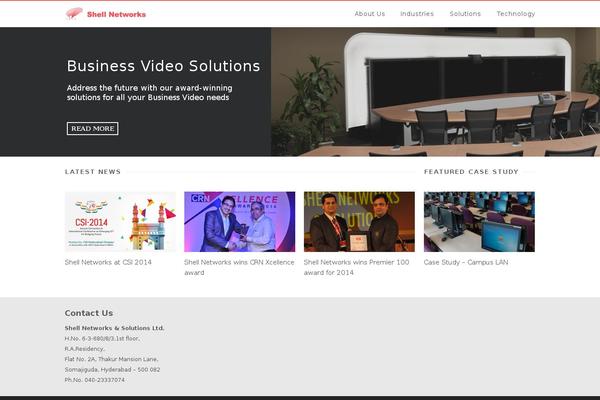
Task: Open the About Us menu
Action: tap(370, 14)
